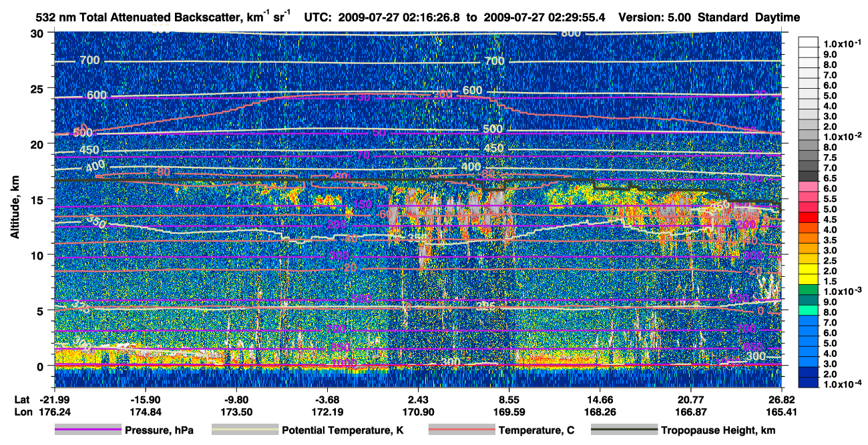Click the colorbar label 1.5
The width and height of the screenshot is (868, 445).
pos(831,282)
